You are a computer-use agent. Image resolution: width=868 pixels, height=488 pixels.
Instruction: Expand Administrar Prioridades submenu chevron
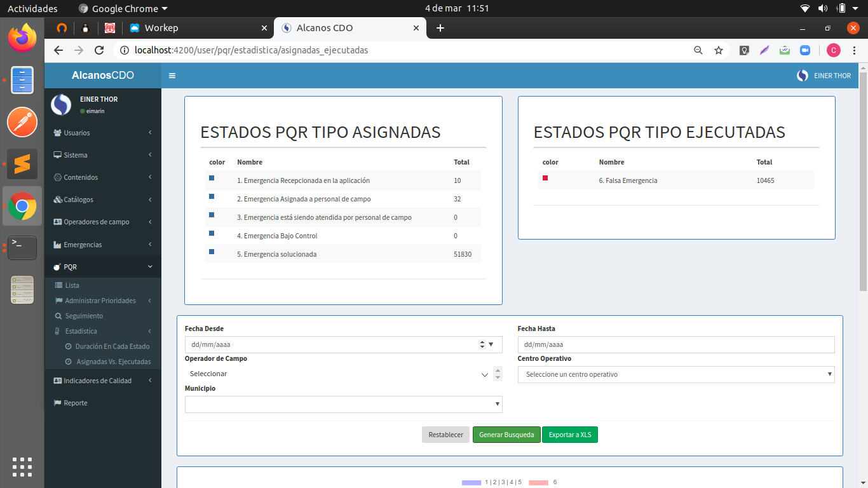(150, 301)
